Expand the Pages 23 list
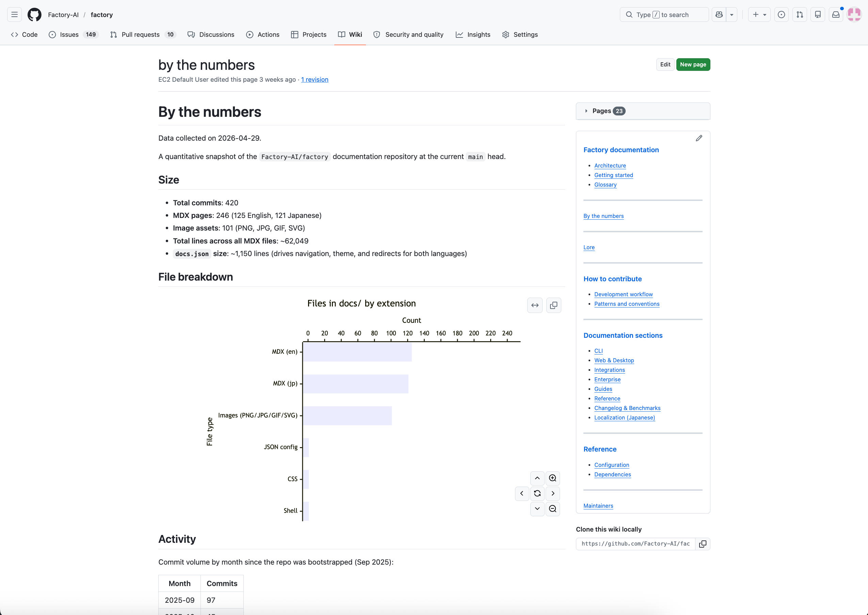The image size is (868, 615). 643,111
